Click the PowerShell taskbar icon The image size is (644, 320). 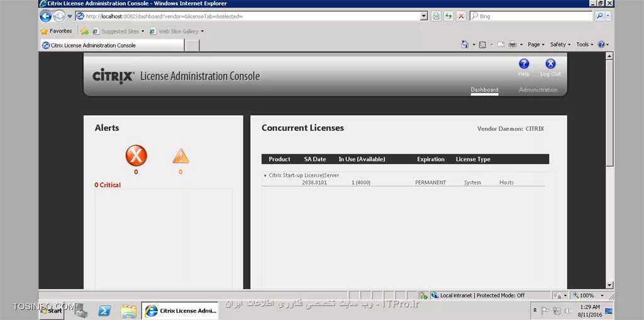[104, 311]
